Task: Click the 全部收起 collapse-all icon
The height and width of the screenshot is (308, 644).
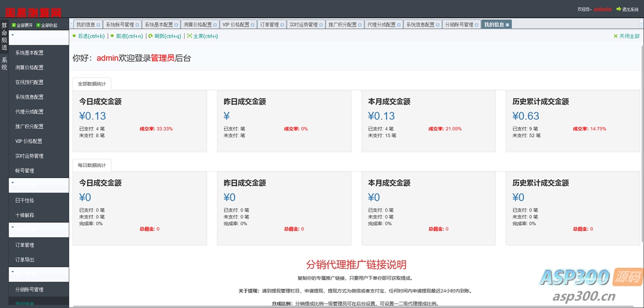Action: (39, 25)
